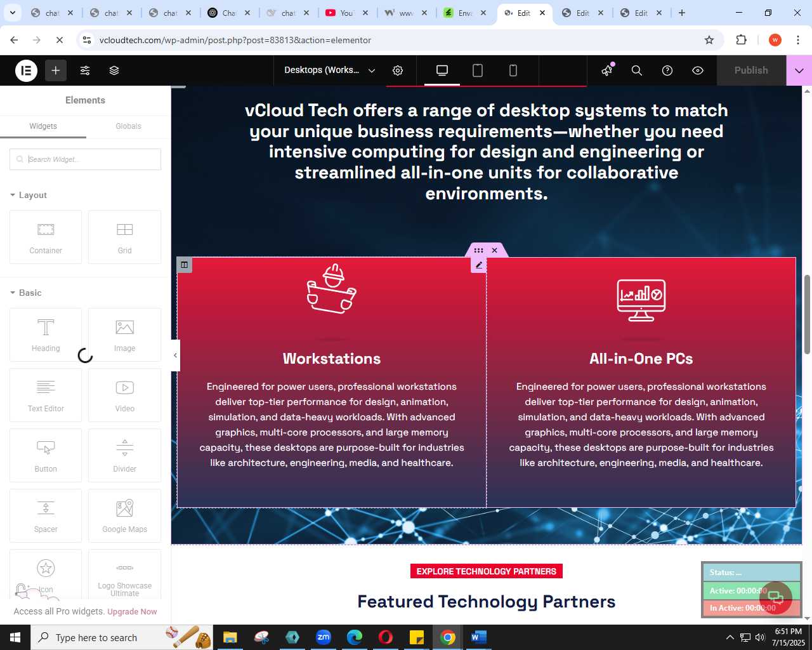Click the container drag handle dots
The image size is (812, 650).
[x=478, y=250]
